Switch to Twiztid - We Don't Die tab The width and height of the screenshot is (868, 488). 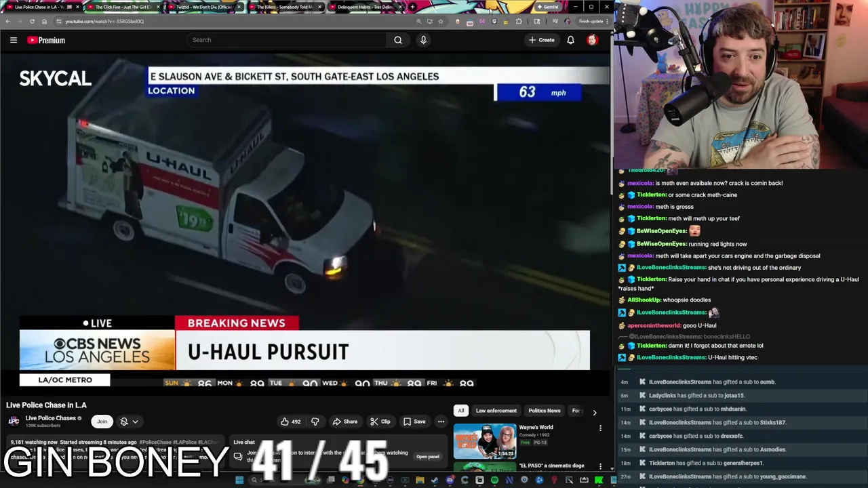point(203,7)
